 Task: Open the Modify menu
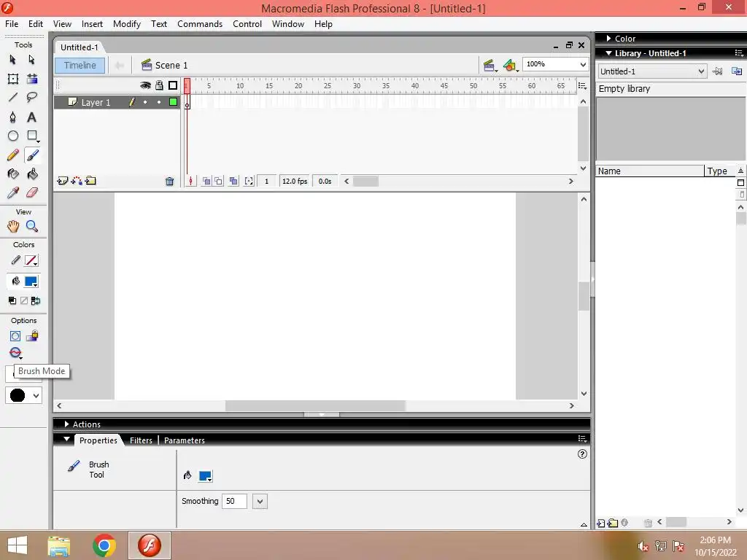click(127, 24)
